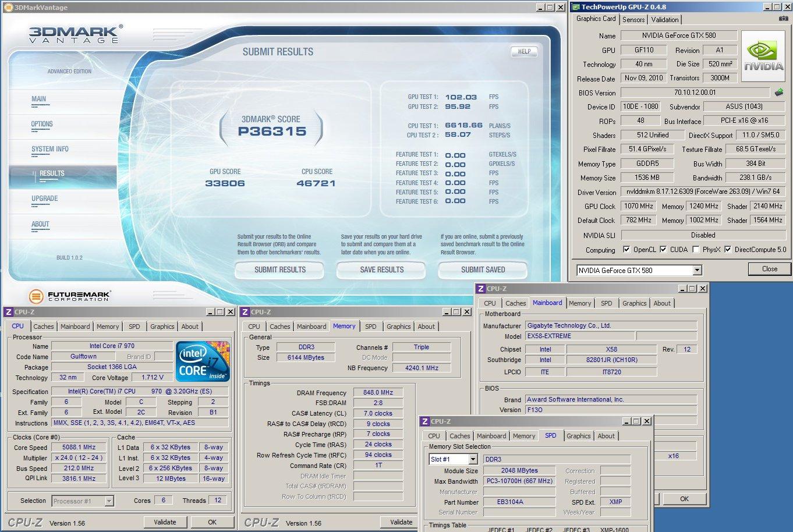Click the 3DMarkVantage title bar icon
Image resolution: width=793 pixels, height=532 pixels.
[8, 7]
